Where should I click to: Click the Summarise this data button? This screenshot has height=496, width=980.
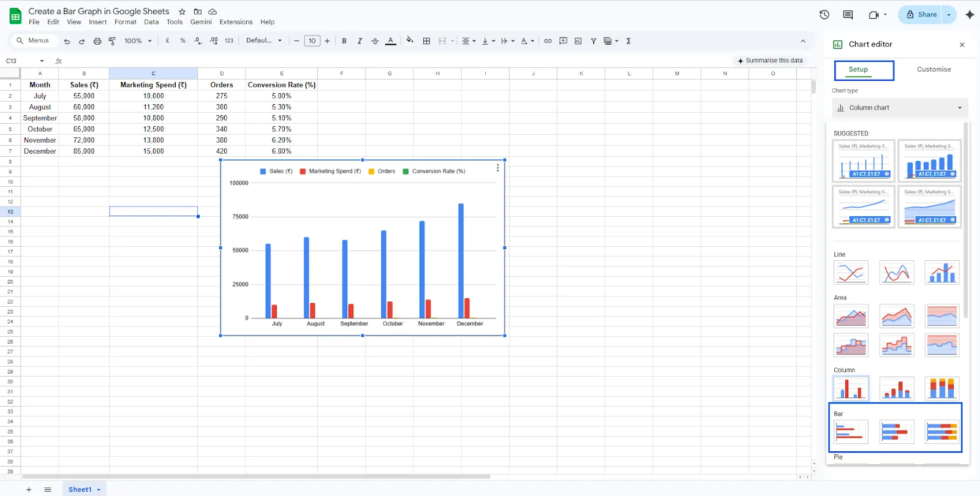[771, 61]
